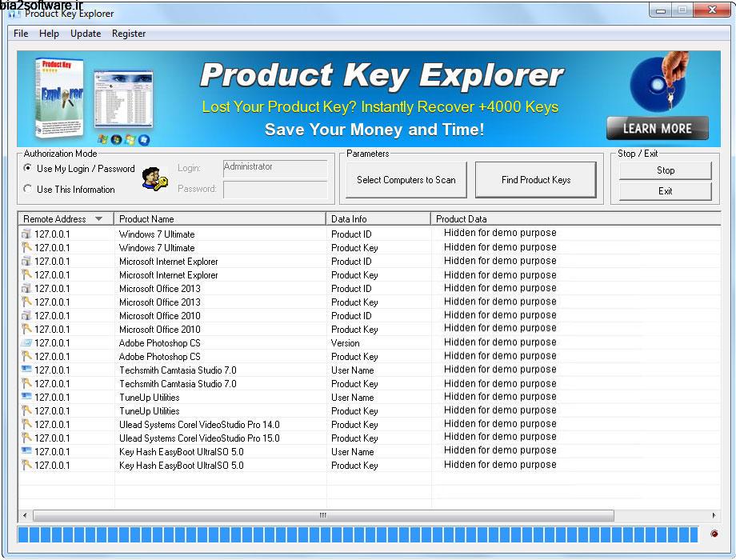Open the Register menu

click(129, 34)
